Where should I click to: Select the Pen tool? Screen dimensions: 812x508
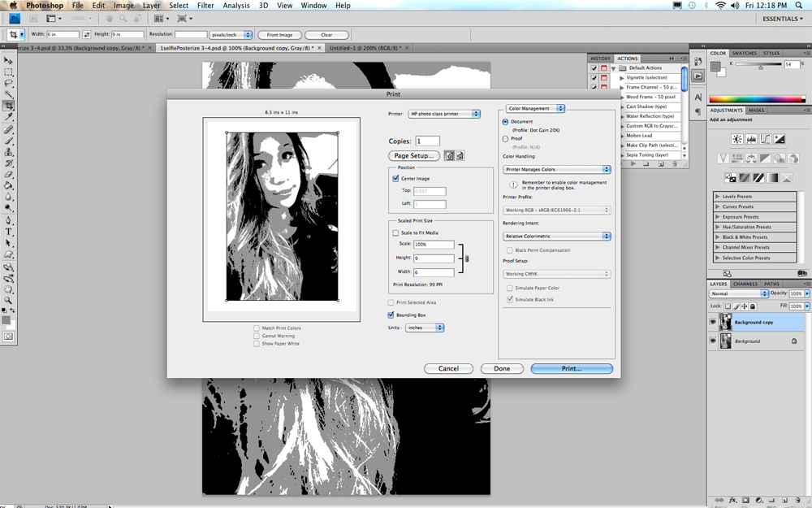pyautogui.click(x=8, y=220)
